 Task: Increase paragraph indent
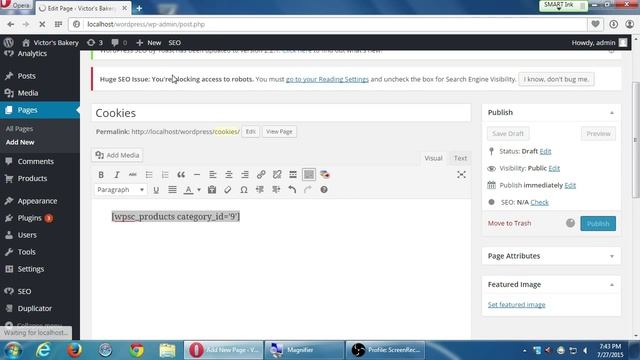click(276, 190)
